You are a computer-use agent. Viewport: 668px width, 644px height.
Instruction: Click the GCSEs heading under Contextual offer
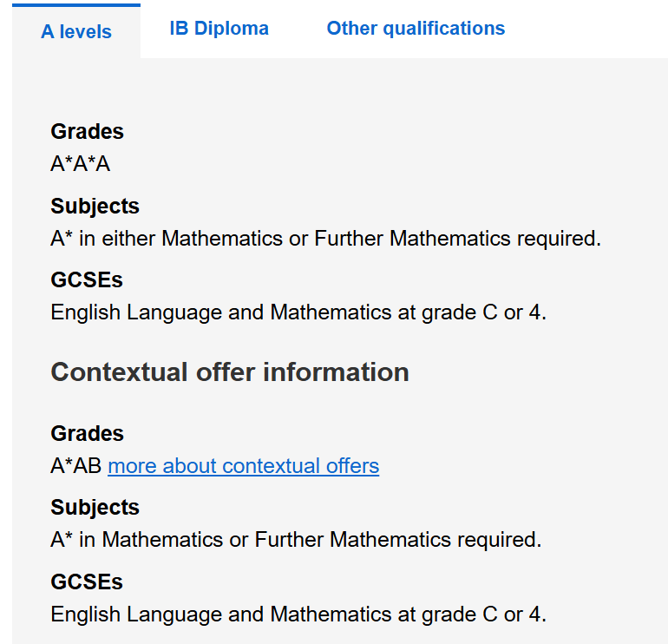tap(87, 582)
